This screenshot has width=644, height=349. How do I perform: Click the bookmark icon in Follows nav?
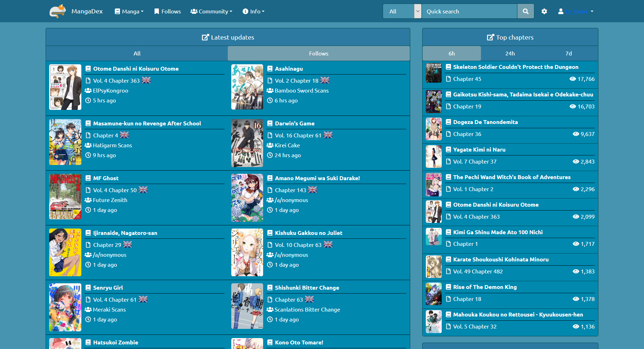[x=157, y=11]
